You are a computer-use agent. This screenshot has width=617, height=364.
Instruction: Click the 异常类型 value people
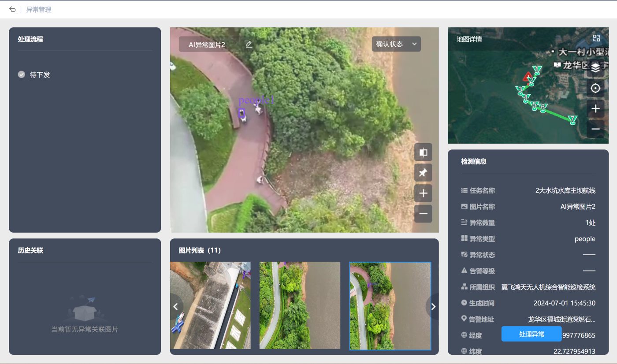click(x=585, y=239)
